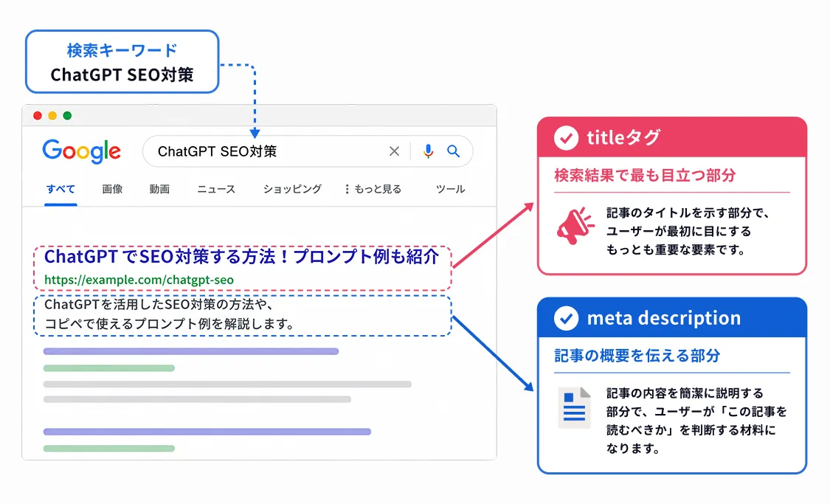
Task: Click the Google logo
Action: point(81,151)
